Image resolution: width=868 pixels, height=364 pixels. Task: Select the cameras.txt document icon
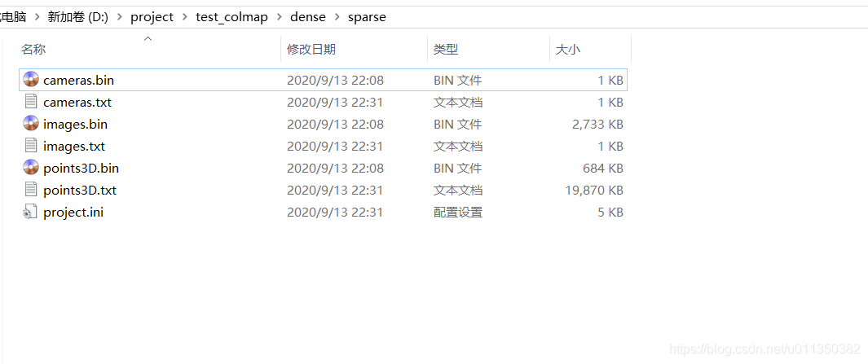(31, 102)
